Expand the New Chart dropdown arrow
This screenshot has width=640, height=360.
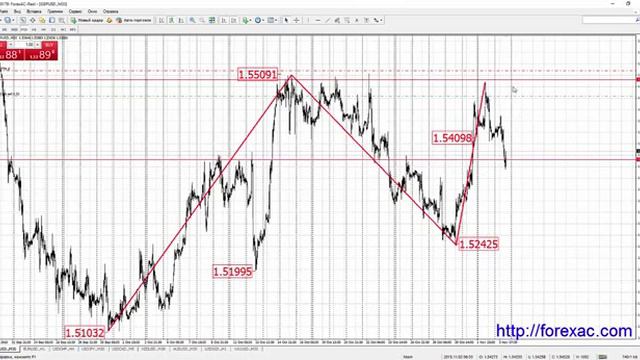click(13, 20)
